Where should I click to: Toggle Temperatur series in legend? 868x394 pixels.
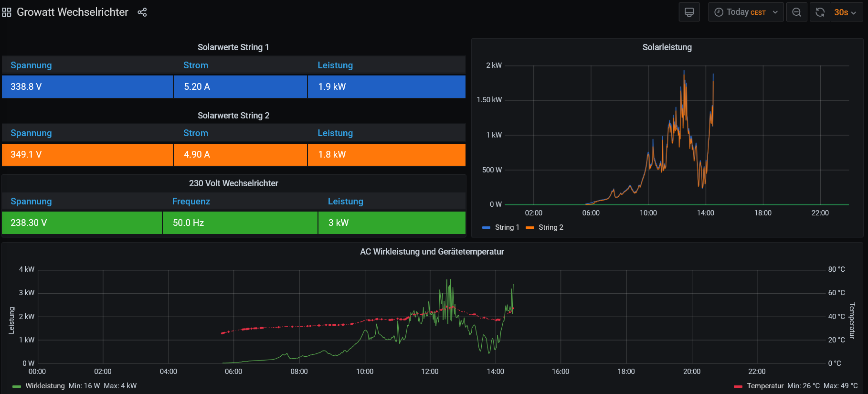coord(765,386)
